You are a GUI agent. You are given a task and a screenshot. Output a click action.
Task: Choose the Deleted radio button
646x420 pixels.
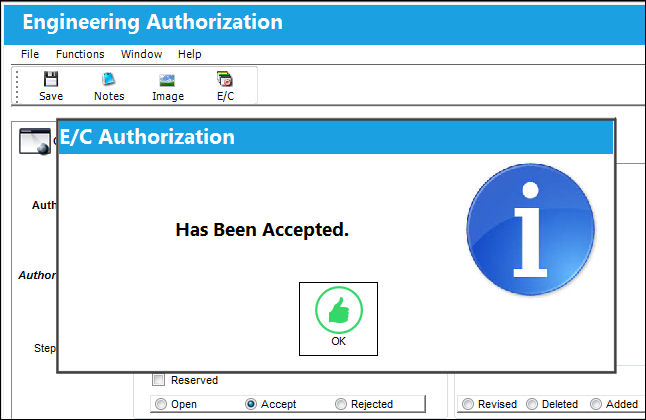(532, 404)
